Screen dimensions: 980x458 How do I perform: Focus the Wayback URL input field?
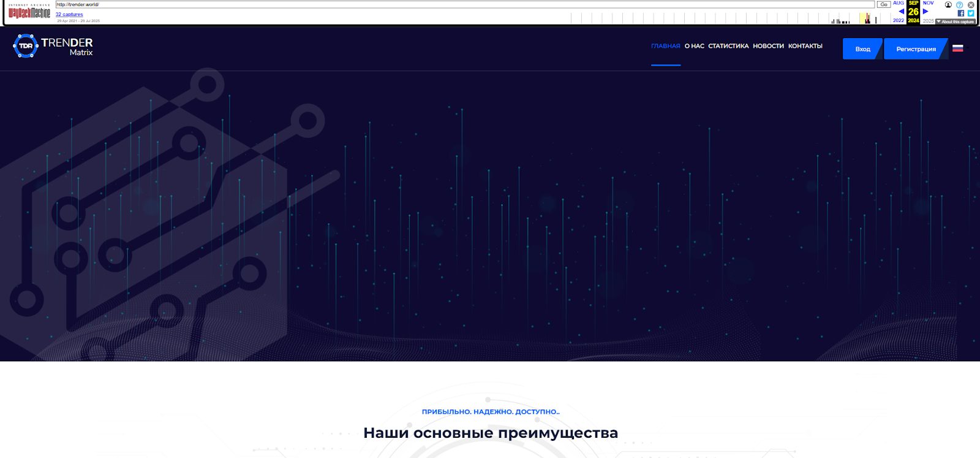[x=465, y=5]
